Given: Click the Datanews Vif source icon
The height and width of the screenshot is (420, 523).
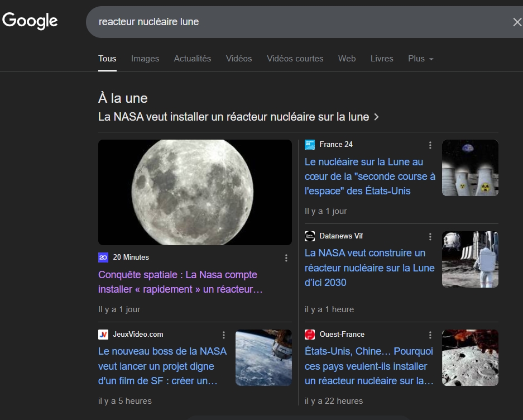Looking at the screenshot, I should pos(310,236).
